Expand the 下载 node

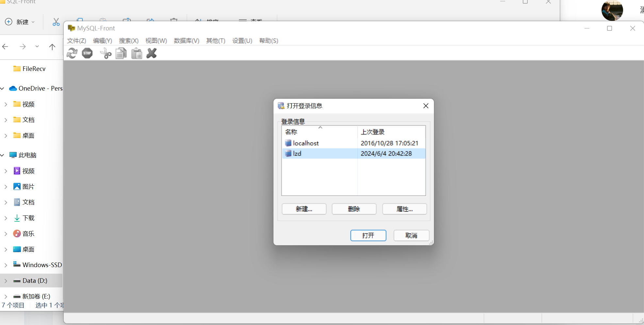coord(6,218)
